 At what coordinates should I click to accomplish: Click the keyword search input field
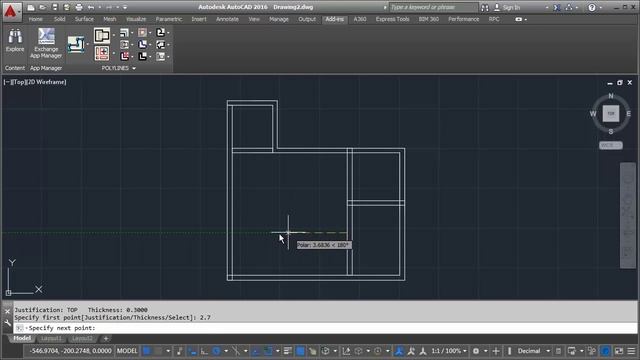433,7
